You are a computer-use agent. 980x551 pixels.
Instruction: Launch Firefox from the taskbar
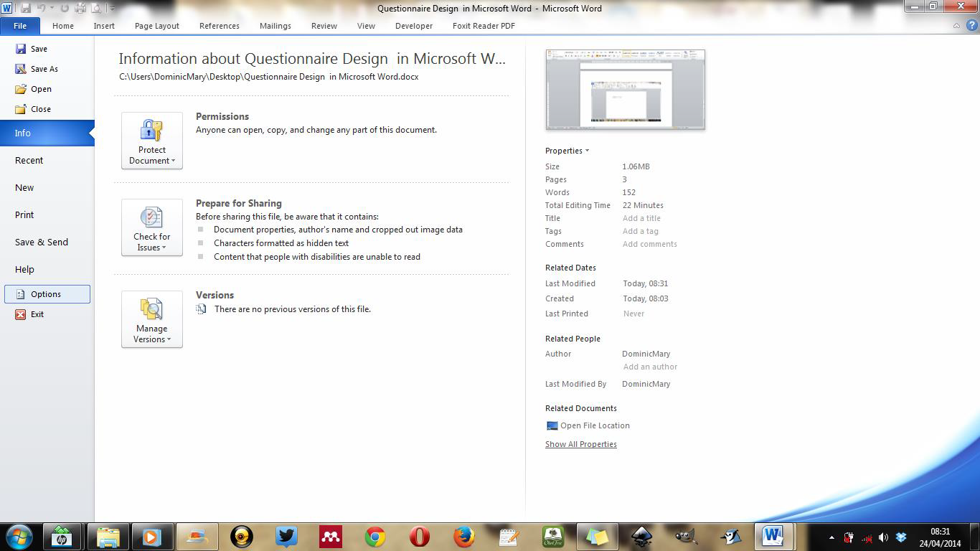click(463, 536)
